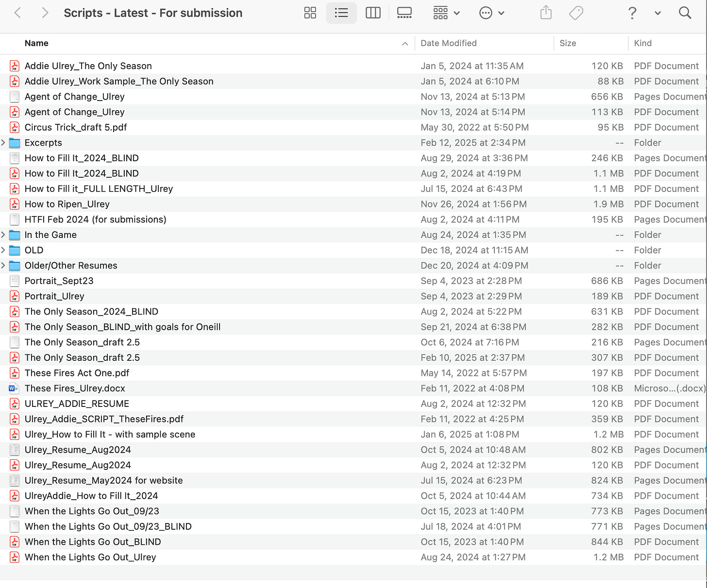Sort by Date Modified column header

pos(449,43)
